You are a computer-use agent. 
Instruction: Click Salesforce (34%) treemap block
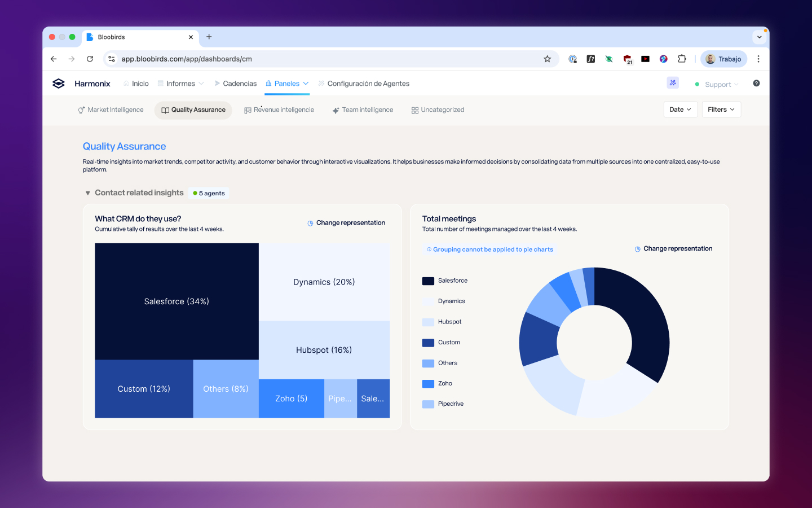(176, 301)
